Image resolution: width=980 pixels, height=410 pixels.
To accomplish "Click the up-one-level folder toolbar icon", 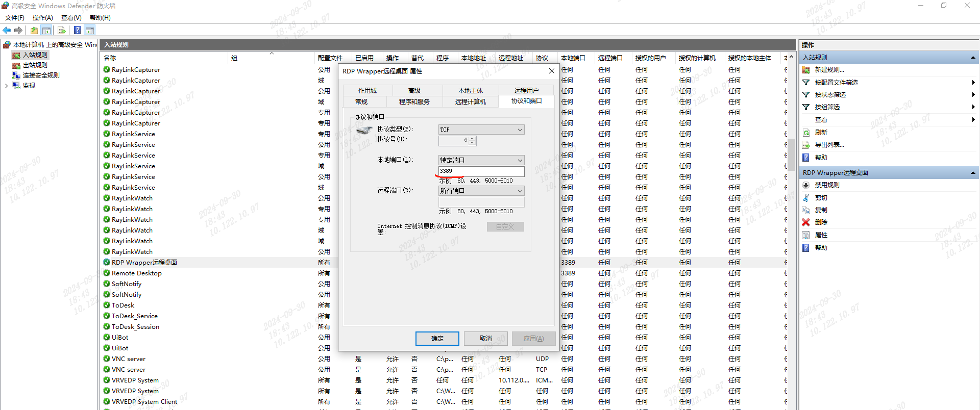I will coord(34,31).
